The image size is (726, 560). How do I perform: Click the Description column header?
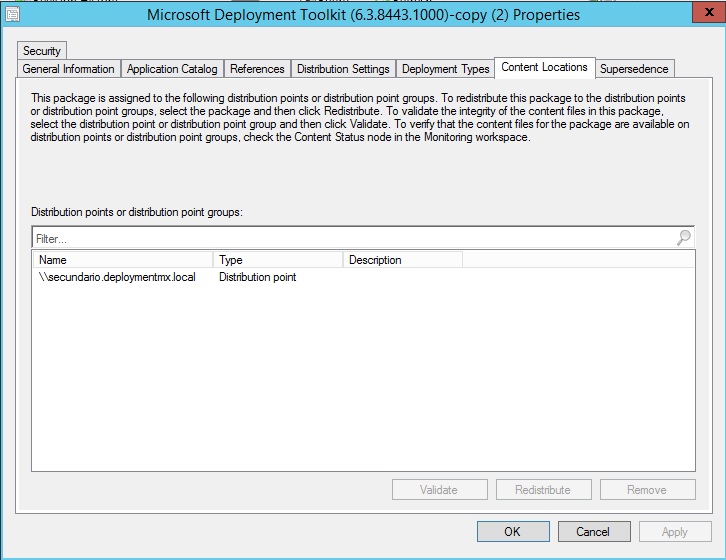401,260
